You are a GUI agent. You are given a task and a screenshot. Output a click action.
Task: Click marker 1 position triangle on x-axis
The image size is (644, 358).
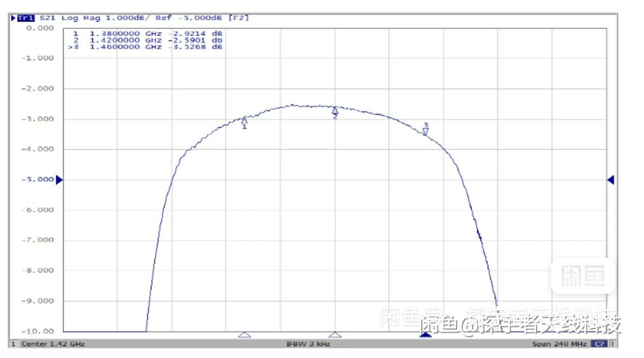(x=244, y=335)
